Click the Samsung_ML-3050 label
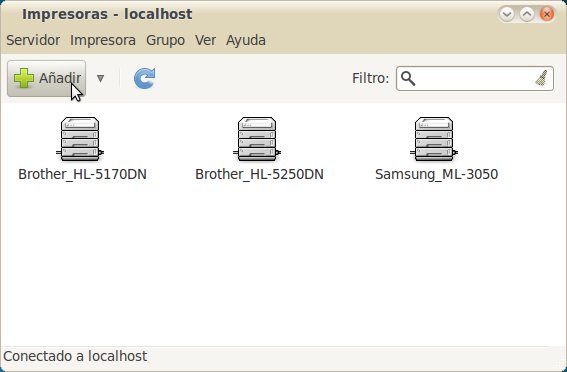Viewport: 567px width, 372px height. click(436, 175)
